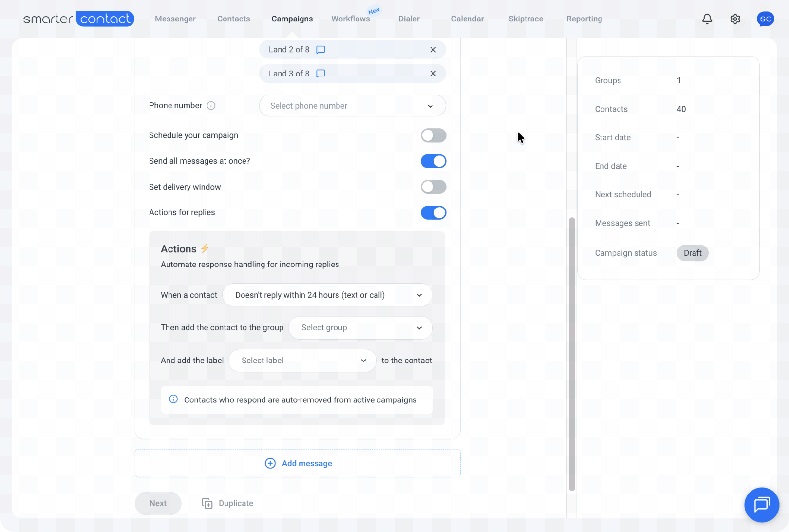Enable Schedule your campaign toggle
This screenshot has width=789, height=532.
point(433,135)
